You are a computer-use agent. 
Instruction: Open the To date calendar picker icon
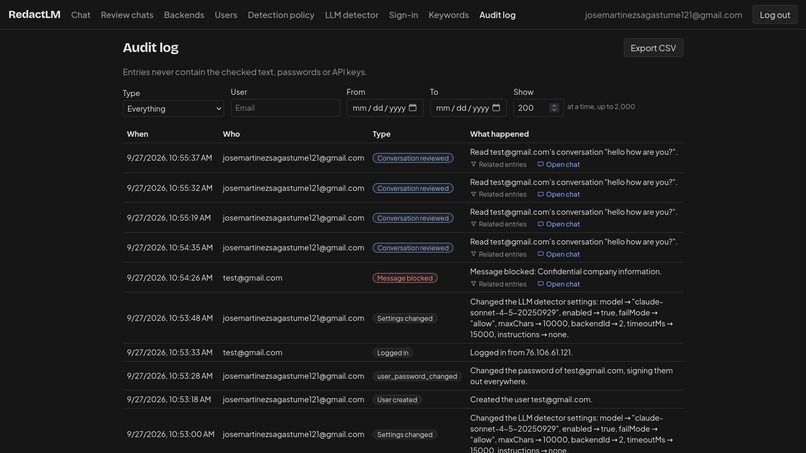click(x=496, y=108)
